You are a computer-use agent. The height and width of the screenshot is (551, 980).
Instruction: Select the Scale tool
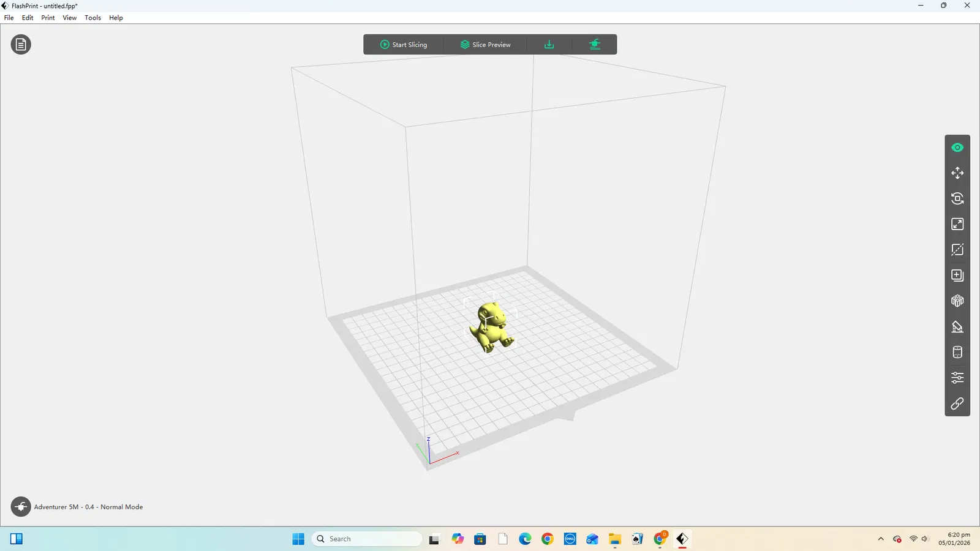pyautogui.click(x=957, y=224)
